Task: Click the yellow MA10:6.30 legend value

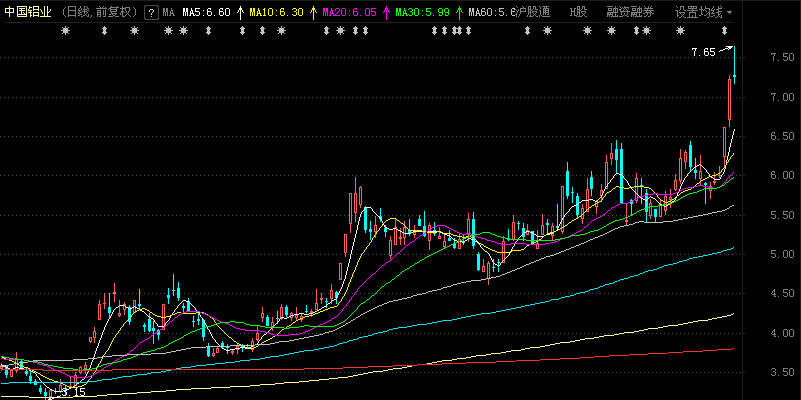Action: click(276, 13)
